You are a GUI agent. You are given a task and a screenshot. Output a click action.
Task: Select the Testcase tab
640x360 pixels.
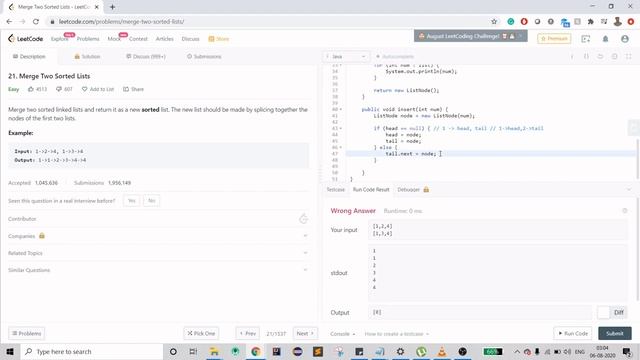point(336,189)
